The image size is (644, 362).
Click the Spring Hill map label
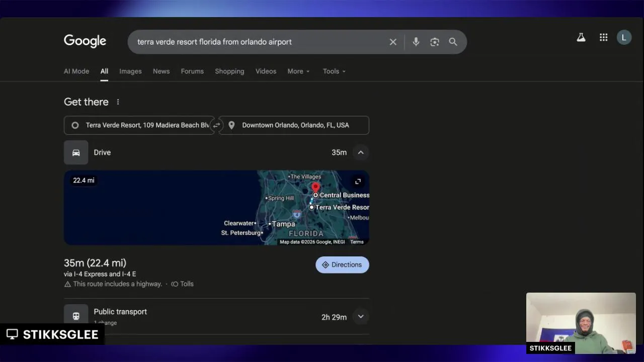tap(281, 198)
